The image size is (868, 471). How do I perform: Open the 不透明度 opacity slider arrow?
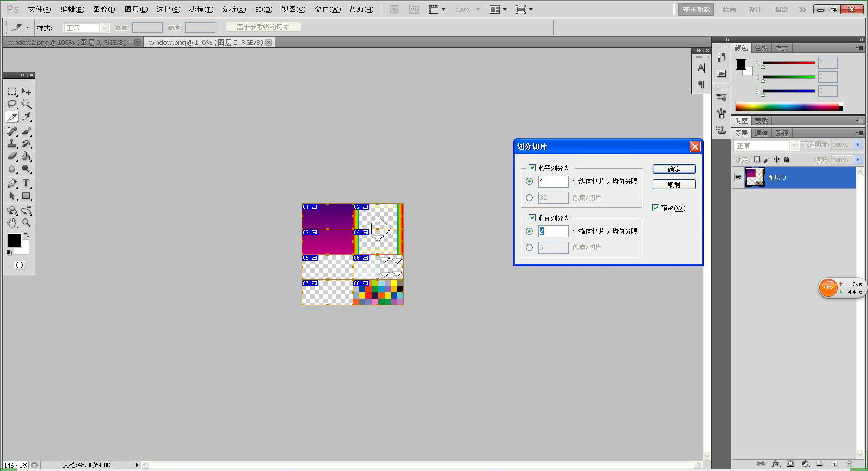pyautogui.click(x=857, y=145)
